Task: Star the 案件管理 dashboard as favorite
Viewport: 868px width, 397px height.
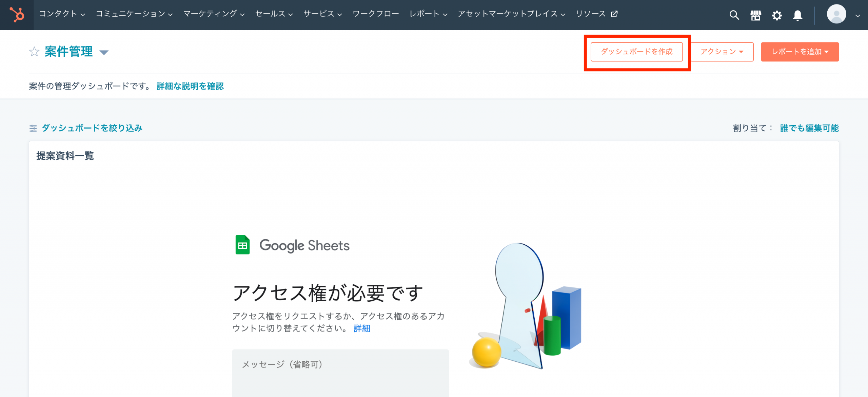Action: coord(34,52)
